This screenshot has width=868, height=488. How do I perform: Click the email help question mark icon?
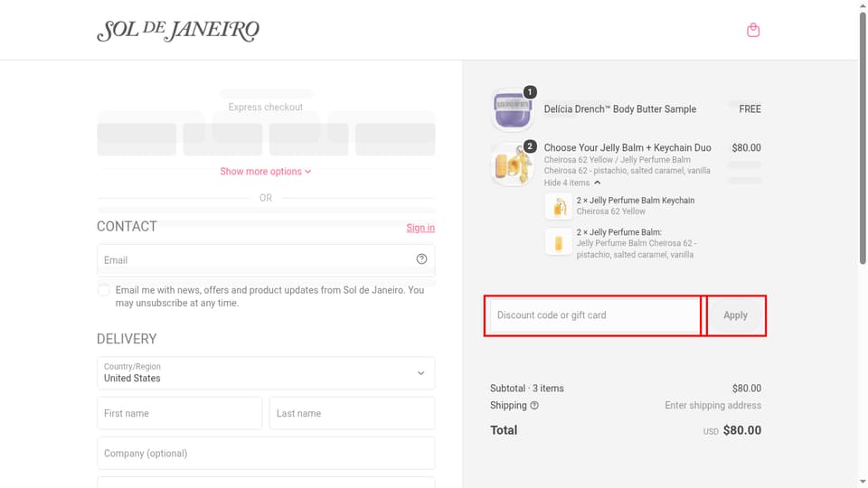421,259
